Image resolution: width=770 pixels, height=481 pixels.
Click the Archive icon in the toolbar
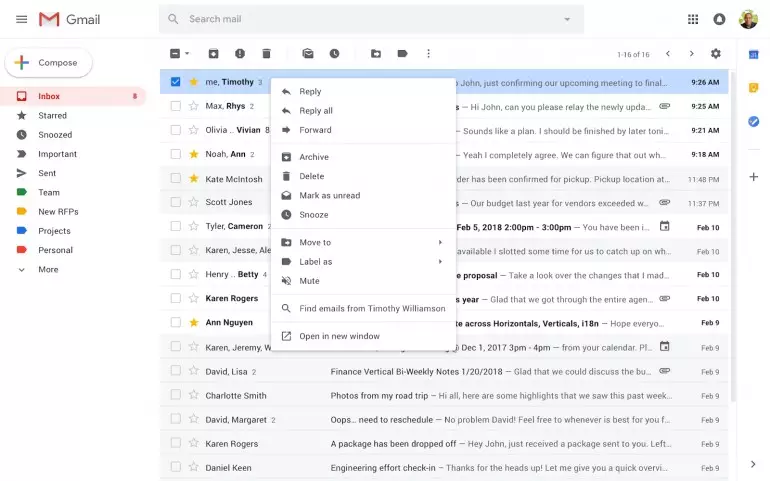213,54
